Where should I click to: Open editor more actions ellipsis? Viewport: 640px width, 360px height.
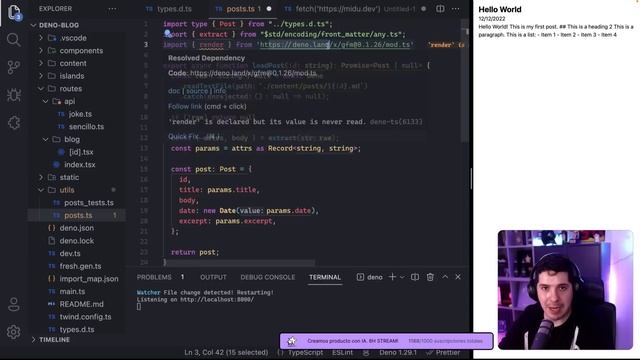click(456, 9)
